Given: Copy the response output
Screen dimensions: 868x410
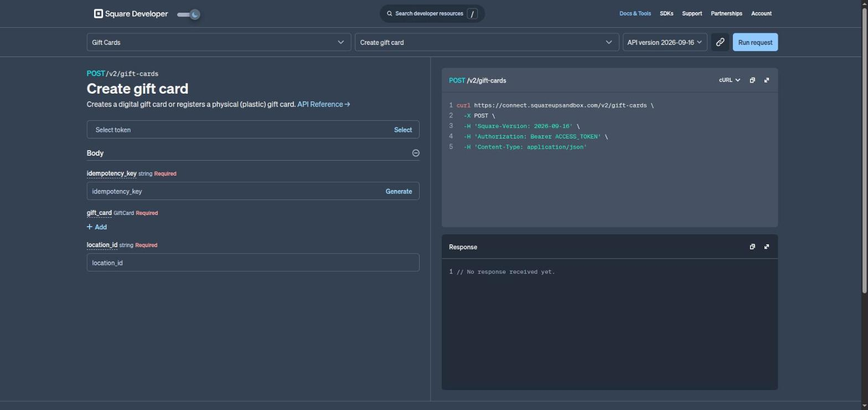Looking at the screenshot, I should coord(752,247).
